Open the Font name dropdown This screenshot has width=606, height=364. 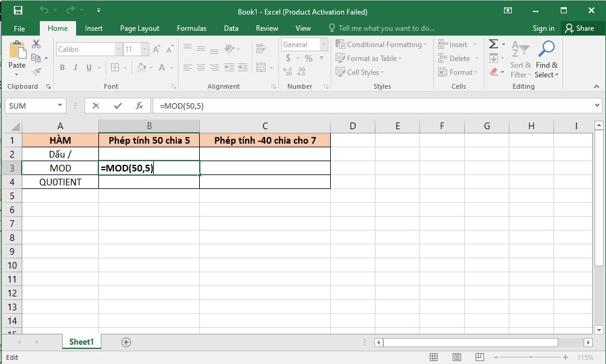(118, 49)
